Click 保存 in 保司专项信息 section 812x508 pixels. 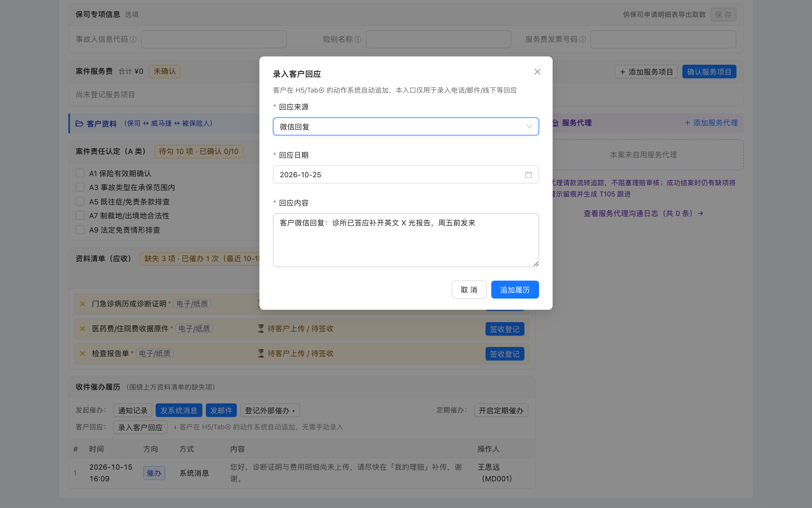coord(723,15)
